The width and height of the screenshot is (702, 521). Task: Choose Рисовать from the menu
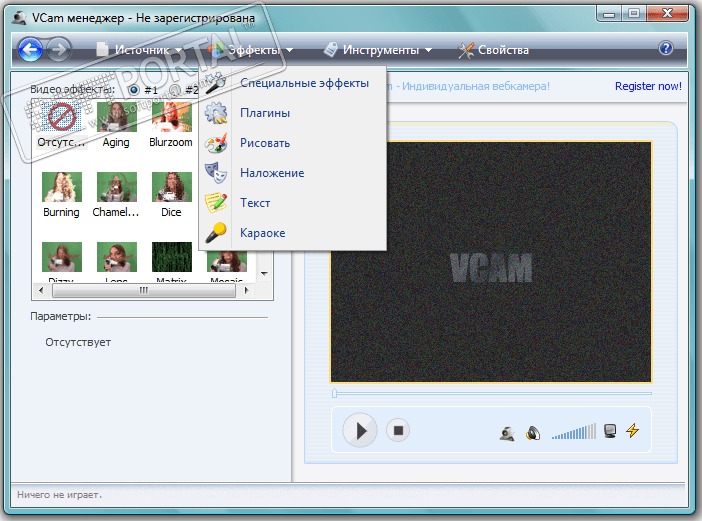tap(292, 143)
